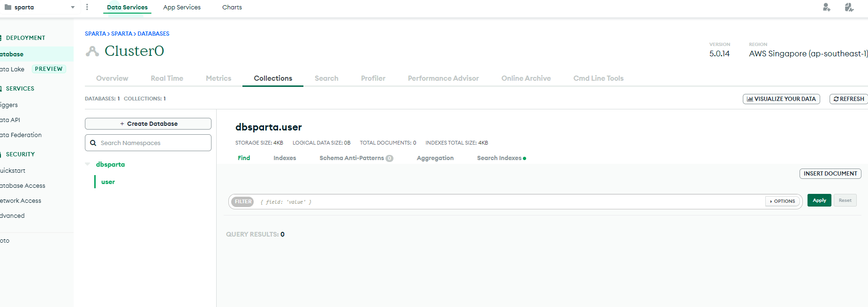This screenshot has width=868, height=307.
Task: Open the Schema Anti-Patterns tab
Action: click(356, 158)
